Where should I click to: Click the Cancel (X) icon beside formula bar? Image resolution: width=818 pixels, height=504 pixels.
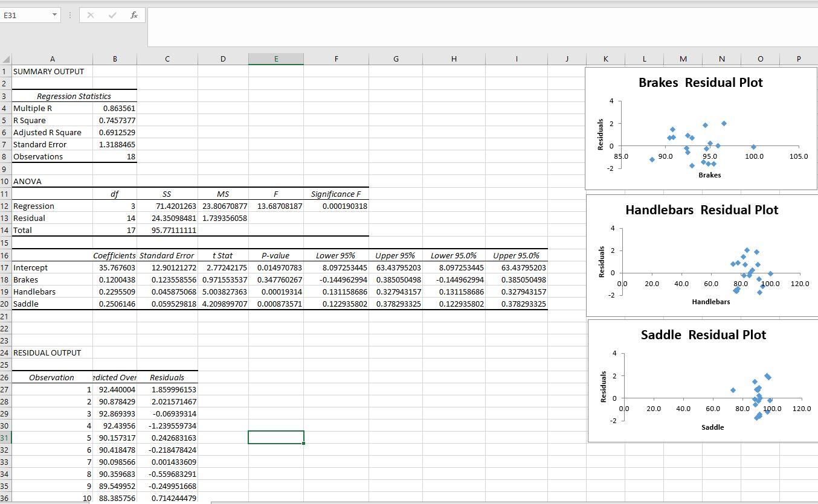pyautogui.click(x=90, y=15)
